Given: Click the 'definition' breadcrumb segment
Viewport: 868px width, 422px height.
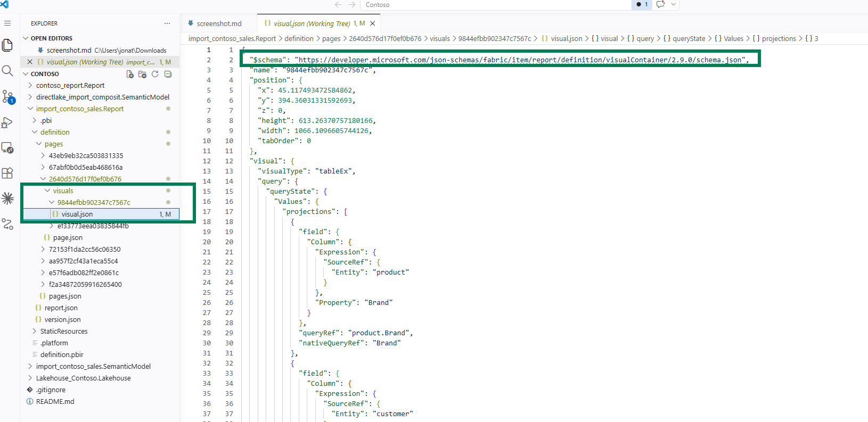Looking at the screenshot, I should pyautogui.click(x=299, y=39).
